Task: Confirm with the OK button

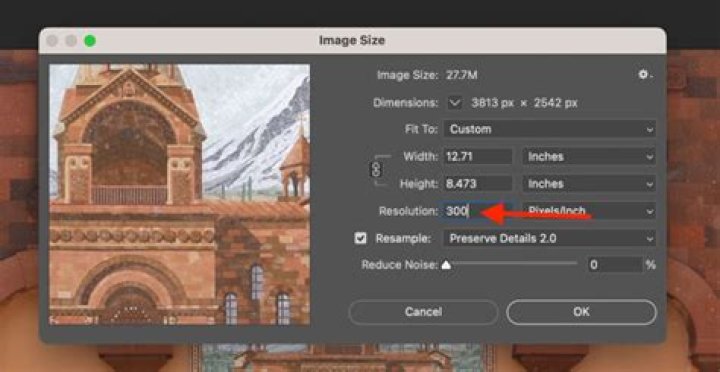Action: (x=581, y=312)
